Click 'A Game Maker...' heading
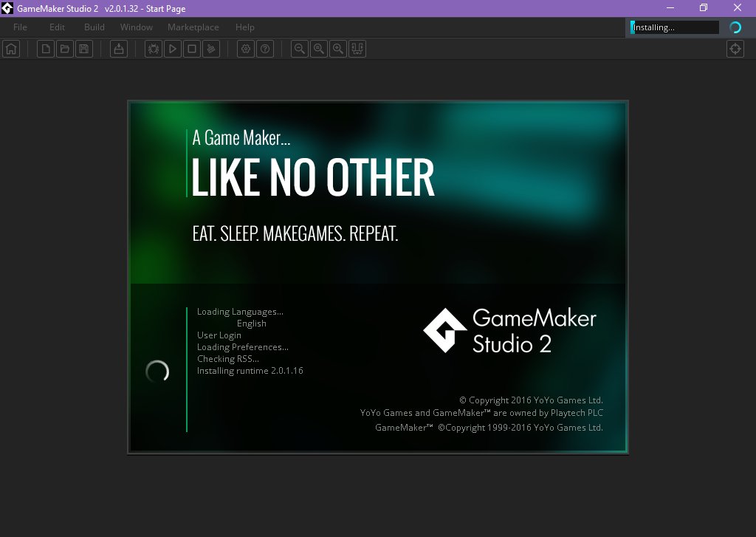 click(x=241, y=138)
